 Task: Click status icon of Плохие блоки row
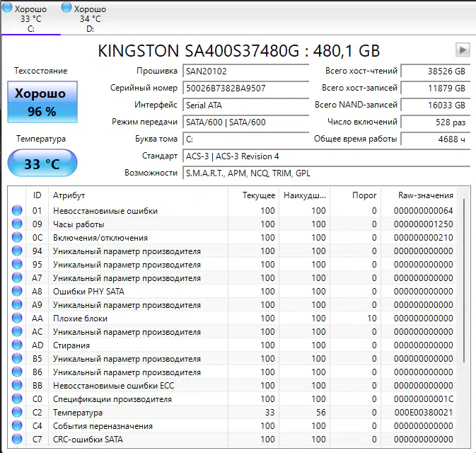coord(17,319)
